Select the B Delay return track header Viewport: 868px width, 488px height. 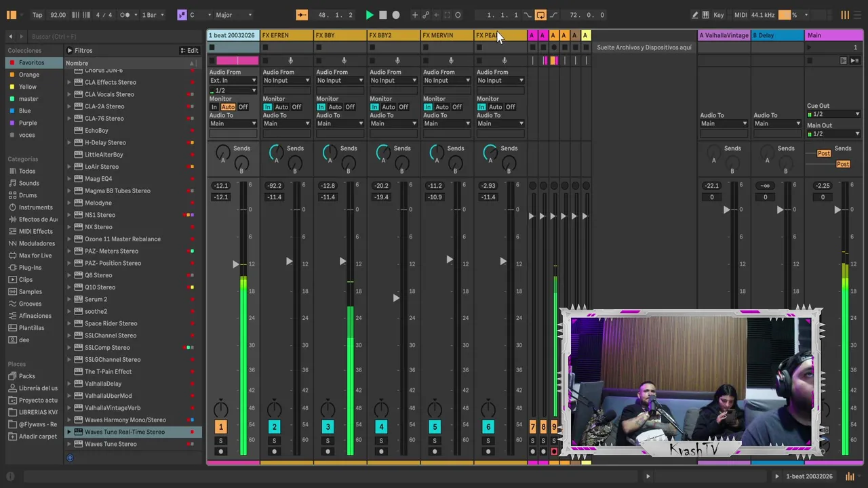tap(777, 35)
